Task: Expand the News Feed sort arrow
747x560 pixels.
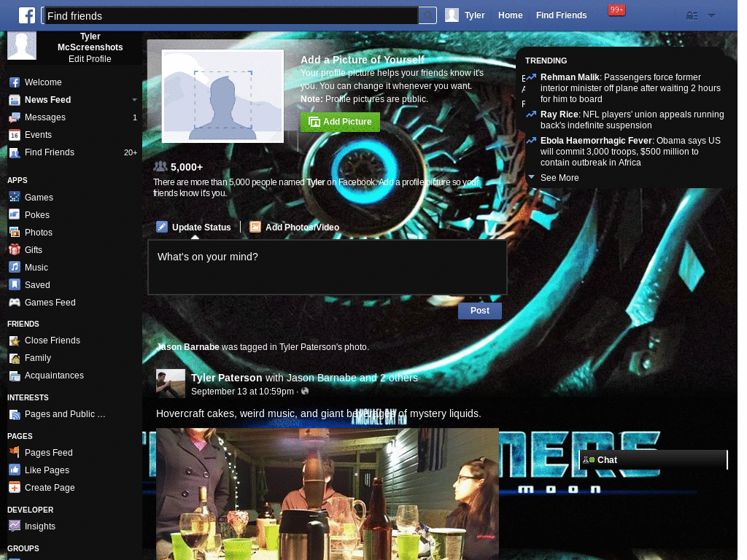Action: [x=134, y=99]
